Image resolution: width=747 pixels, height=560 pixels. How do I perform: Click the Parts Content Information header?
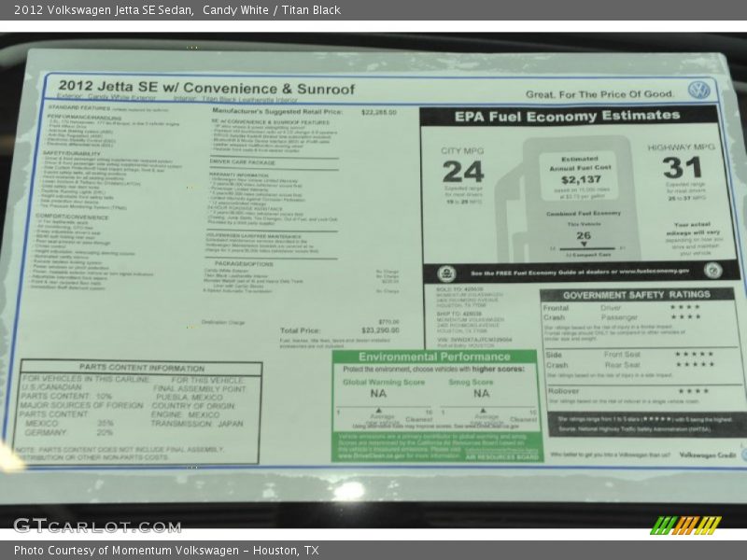click(142, 368)
